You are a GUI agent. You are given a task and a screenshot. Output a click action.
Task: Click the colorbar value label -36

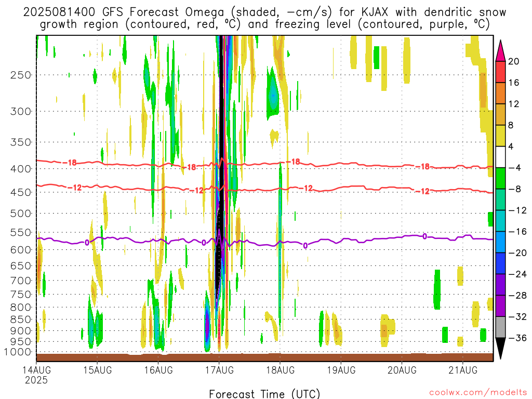pyautogui.click(x=517, y=338)
